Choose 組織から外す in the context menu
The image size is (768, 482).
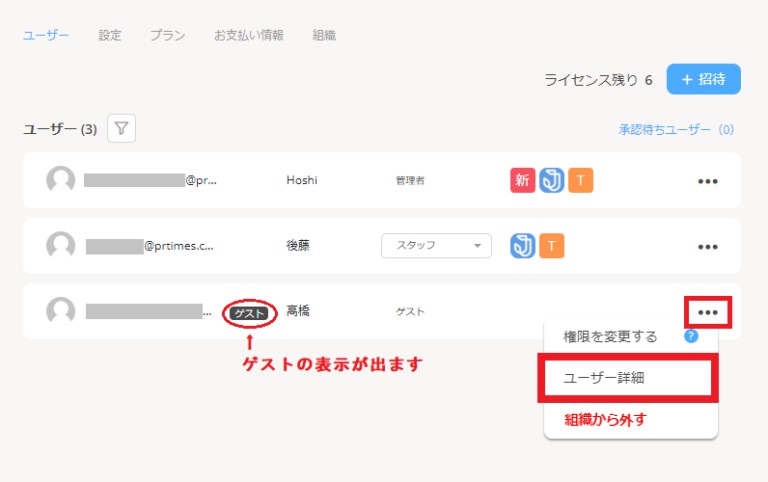(604, 419)
